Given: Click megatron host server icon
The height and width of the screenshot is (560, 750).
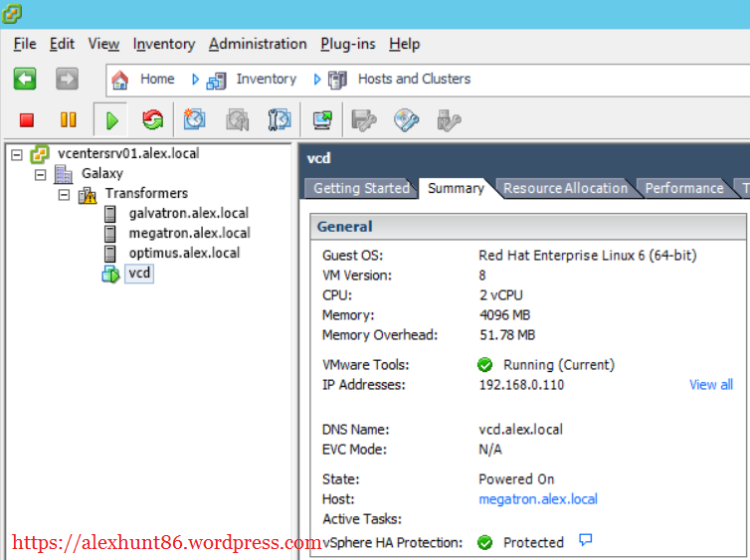Looking at the screenshot, I should (x=110, y=234).
